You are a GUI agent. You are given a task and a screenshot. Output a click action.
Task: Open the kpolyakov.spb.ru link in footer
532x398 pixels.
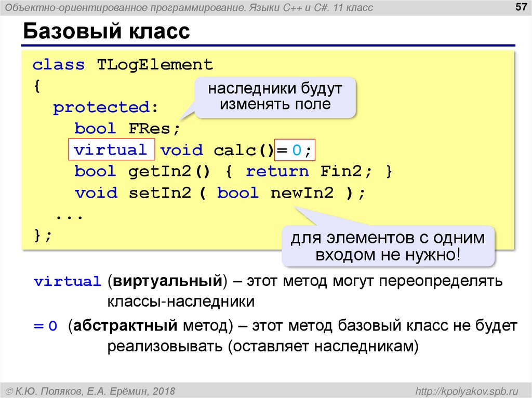pyautogui.click(x=467, y=391)
